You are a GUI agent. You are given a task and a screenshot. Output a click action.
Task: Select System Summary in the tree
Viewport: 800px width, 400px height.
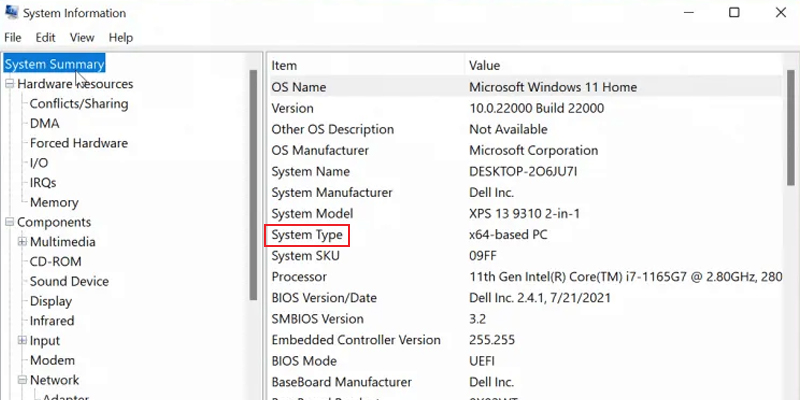point(55,64)
